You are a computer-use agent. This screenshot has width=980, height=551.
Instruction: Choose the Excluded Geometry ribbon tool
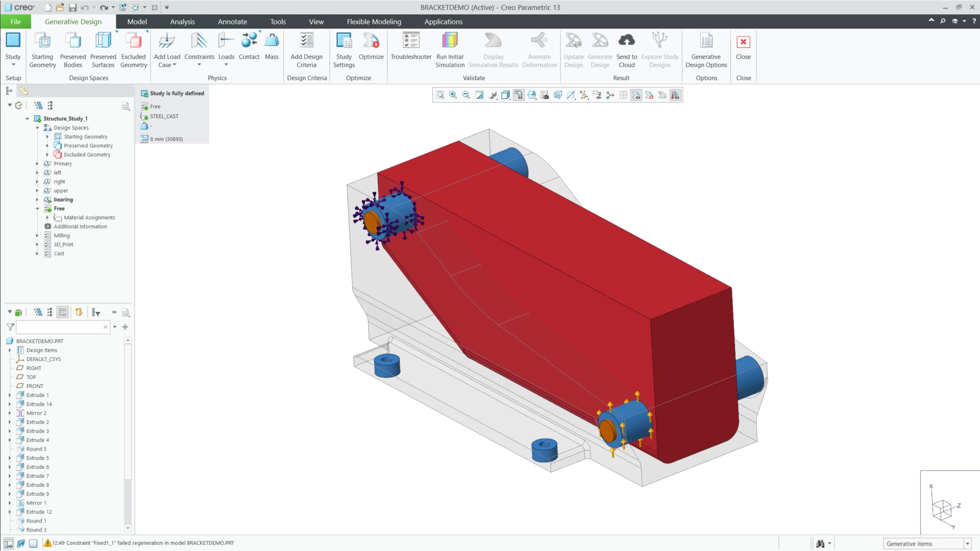pos(134,49)
